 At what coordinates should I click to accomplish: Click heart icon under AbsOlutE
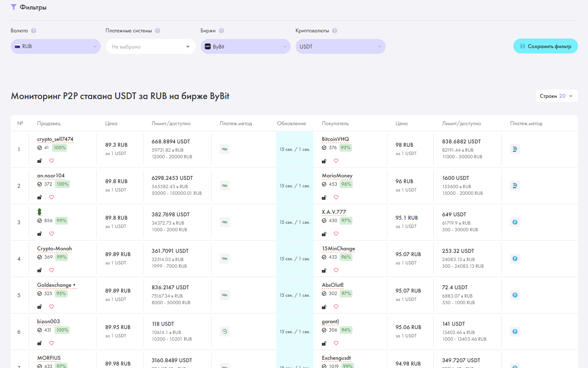pos(336,307)
